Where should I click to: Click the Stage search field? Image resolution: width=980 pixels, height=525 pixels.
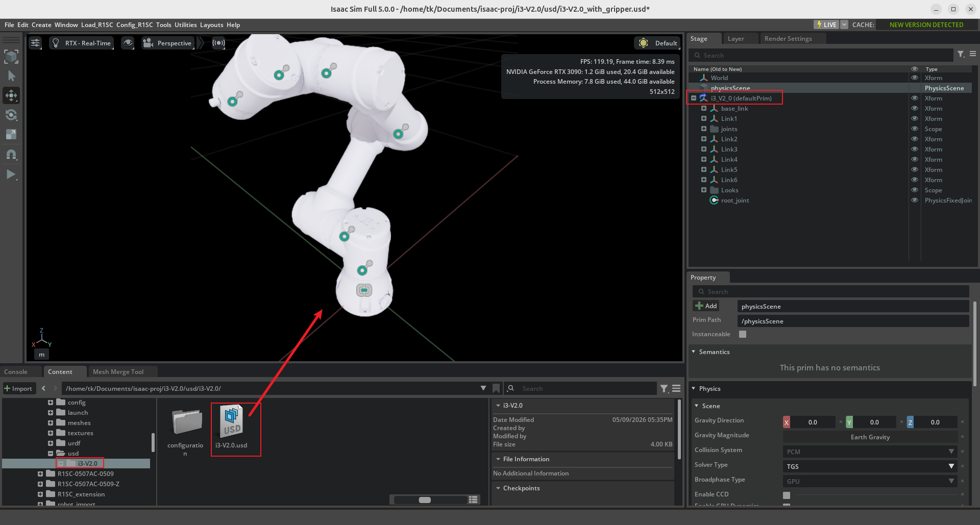click(822, 55)
